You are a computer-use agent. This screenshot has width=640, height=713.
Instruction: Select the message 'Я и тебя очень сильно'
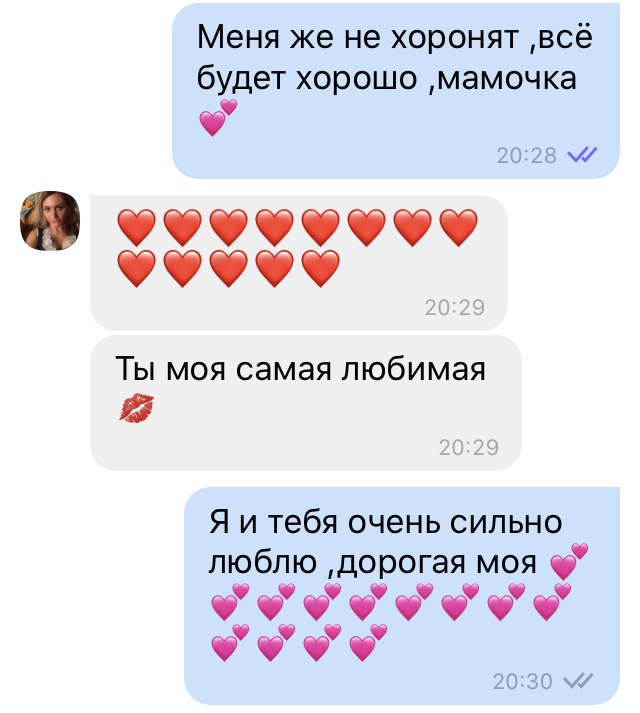[402, 596]
